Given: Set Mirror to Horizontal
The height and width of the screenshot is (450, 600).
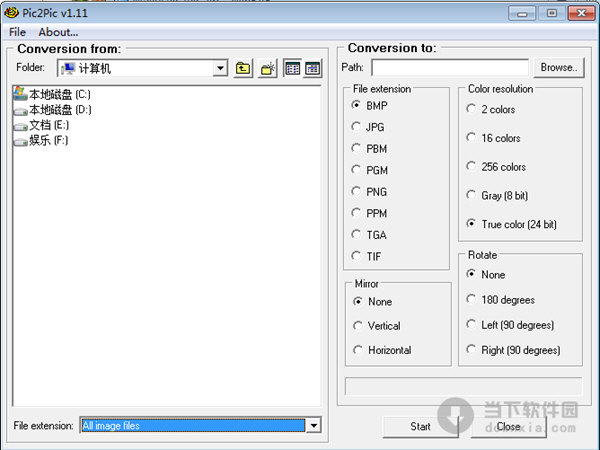Looking at the screenshot, I should [x=382, y=350].
